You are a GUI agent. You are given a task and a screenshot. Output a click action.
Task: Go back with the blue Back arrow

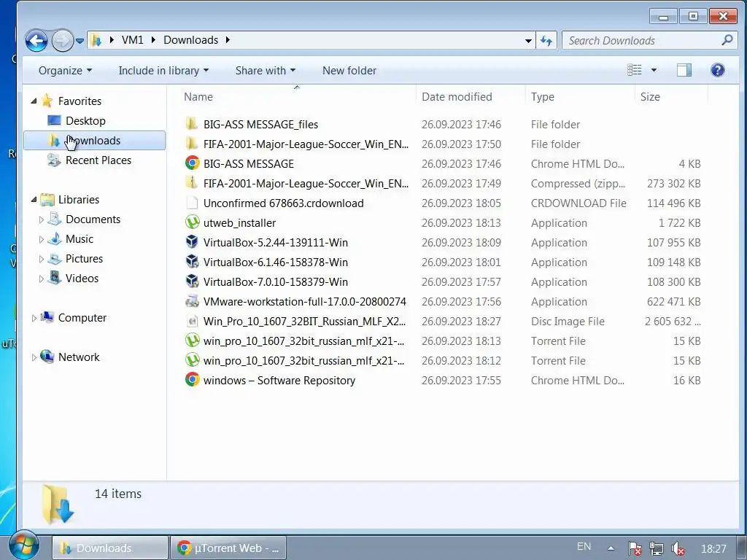pyautogui.click(x=36, y=41)
